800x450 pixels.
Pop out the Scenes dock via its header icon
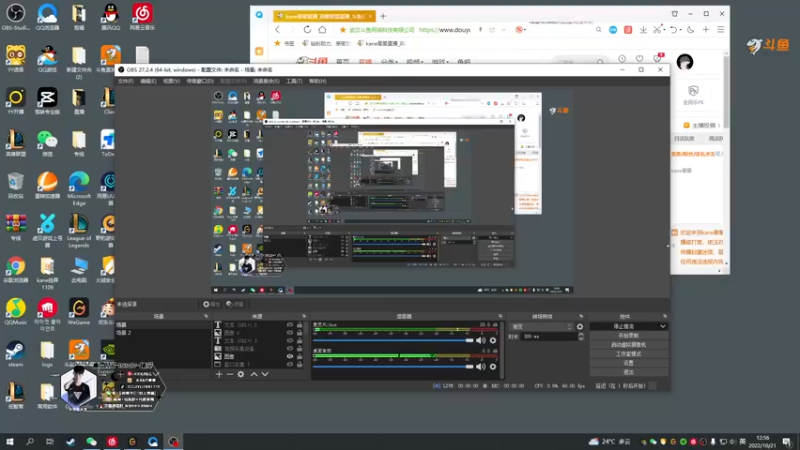pyautogui.click(x=206, y=316)
